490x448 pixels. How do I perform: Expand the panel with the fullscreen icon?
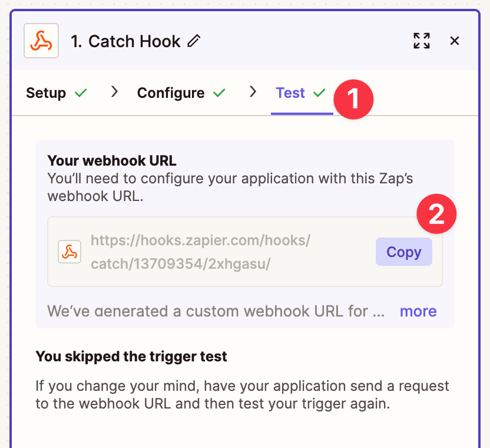pyautogui.click(x=422, y=41)
